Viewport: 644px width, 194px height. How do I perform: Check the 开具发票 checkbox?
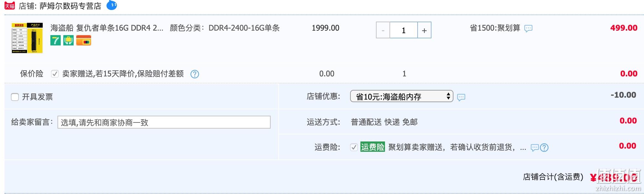pos(15,97)
